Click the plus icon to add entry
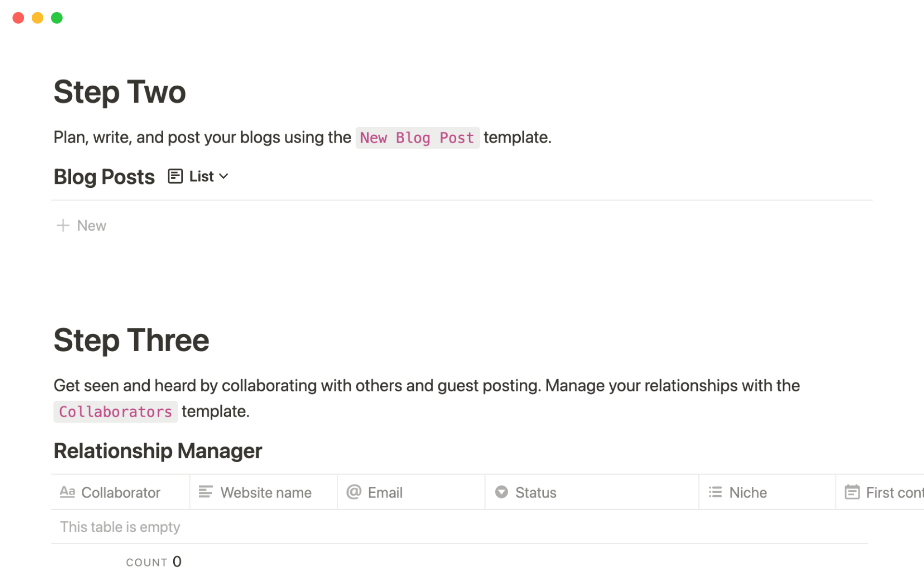 coord(63,225)
